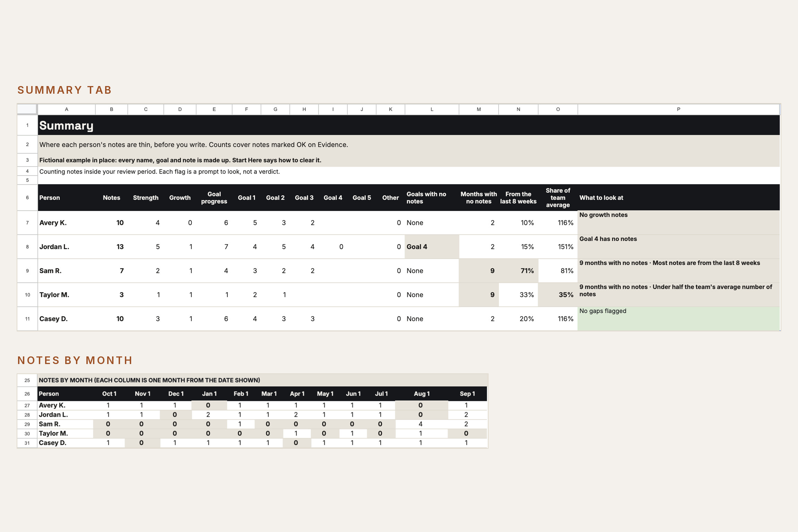Image resolution: width=798 pixels, height=532 pixels.
Task: Click Taylor M.'s Apr 1 value '1'
Action: pos(297,433)
